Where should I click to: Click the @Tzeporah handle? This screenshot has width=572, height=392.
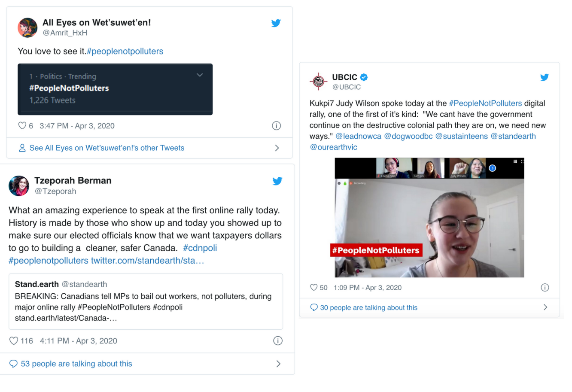(x=55, y=191)
